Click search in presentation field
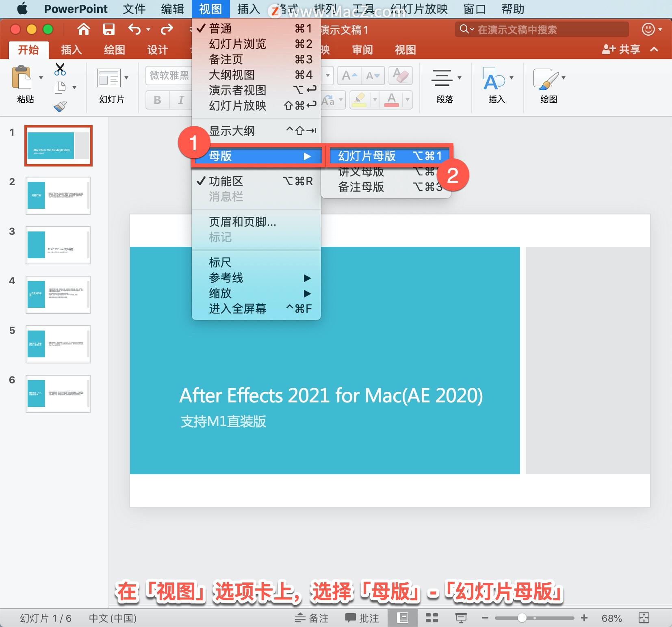 pos(542,29)
